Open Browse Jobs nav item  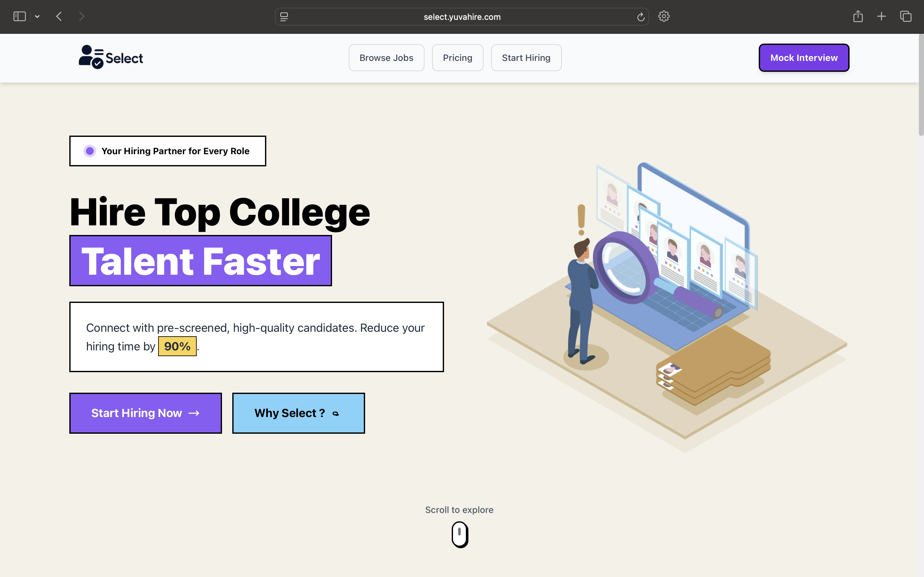pyautogui.click(x=386, y=58)
